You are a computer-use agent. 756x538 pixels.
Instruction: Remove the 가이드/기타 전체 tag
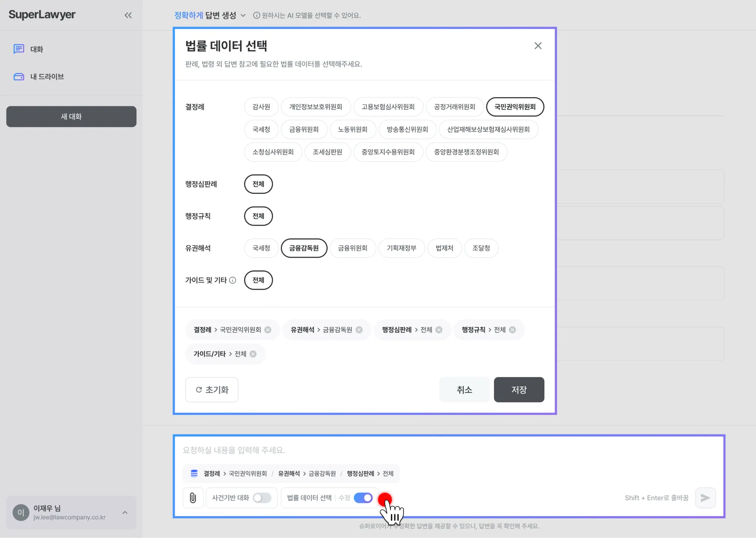click(x=253, y=354)
